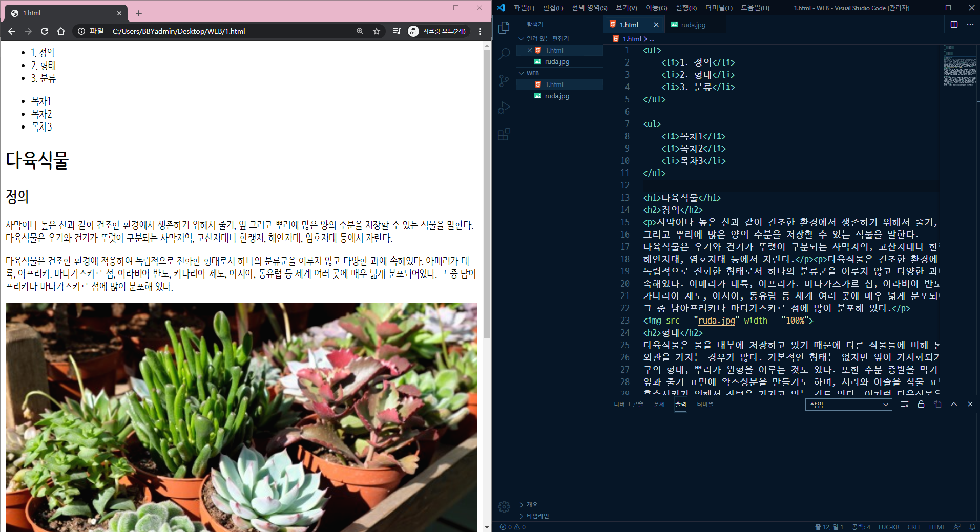This screenshot has width=980, height=532.
Task: Click the indentation setting 공백: 4
Action: click(861, 527)
